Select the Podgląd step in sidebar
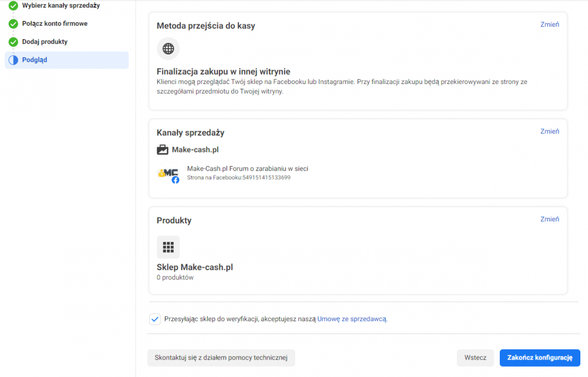 [x=35, y=60]
